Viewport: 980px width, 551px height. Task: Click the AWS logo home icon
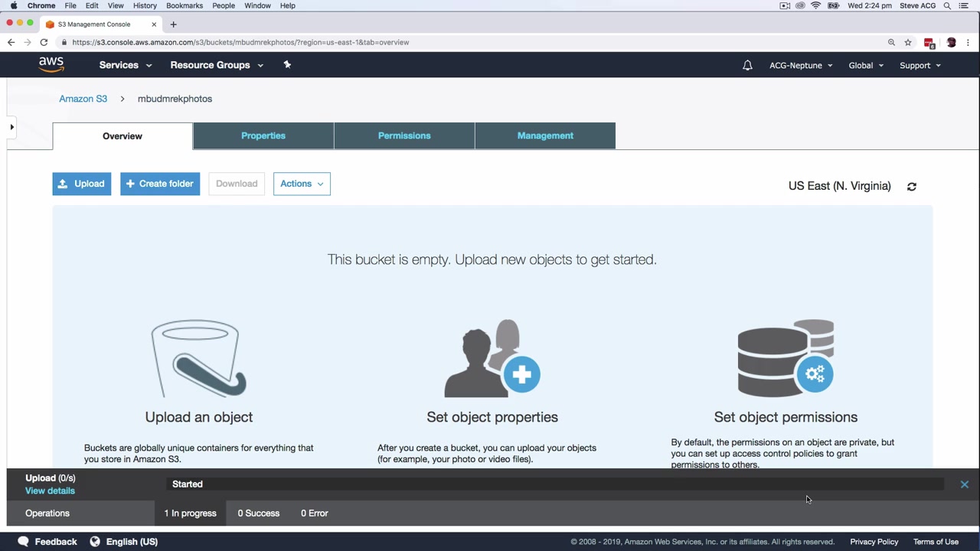[51, 65]
